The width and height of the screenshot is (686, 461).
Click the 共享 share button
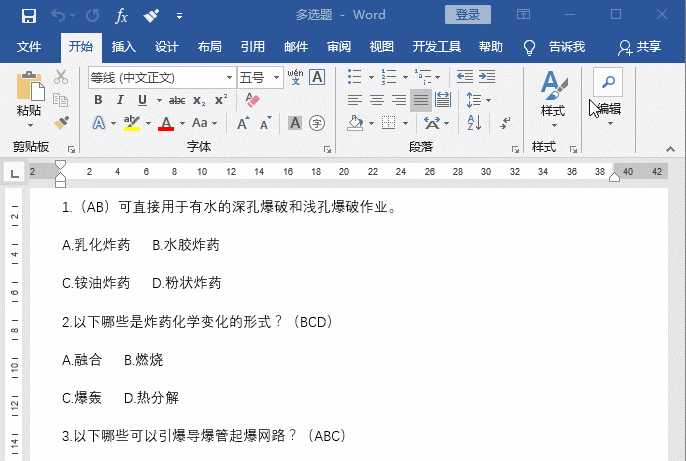[x=639, y=47]
